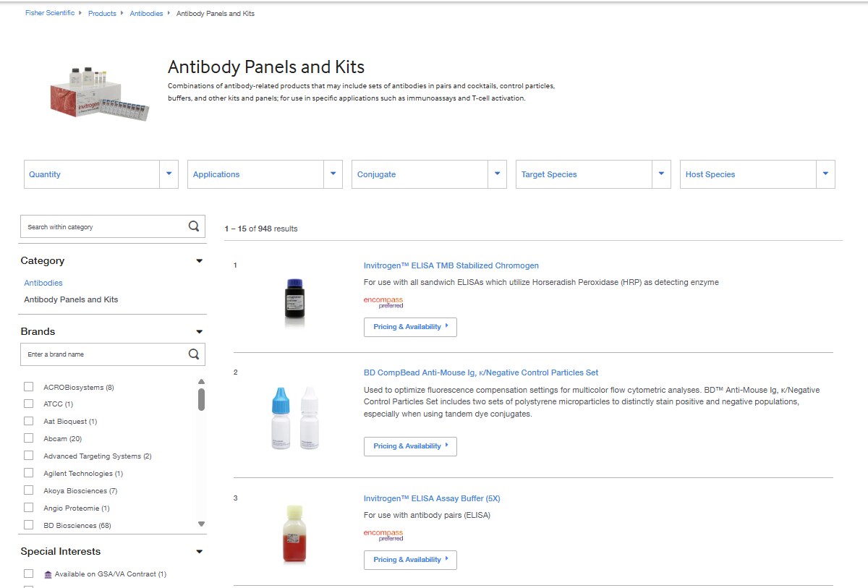This screenshot has height=588, width=868.
Task: Open the Antibodies breadcrumb link
Action: [146, 12]
